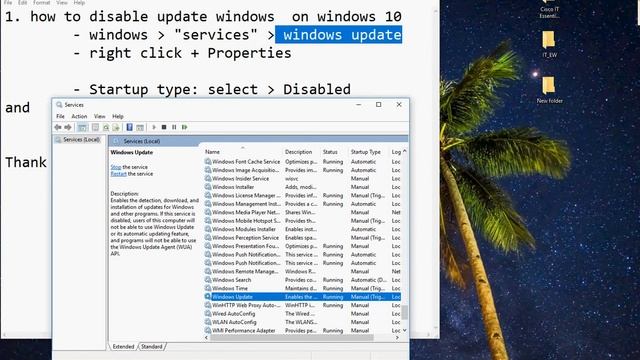This screenshot has width=640, height=360.
Task: Toggle the Show/Hide Console Tree toolbar icon
Action: coord(82,127)
